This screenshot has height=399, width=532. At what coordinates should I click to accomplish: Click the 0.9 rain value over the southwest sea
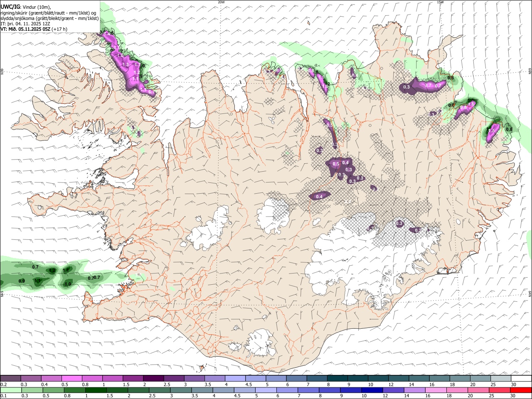pos(22,281)
